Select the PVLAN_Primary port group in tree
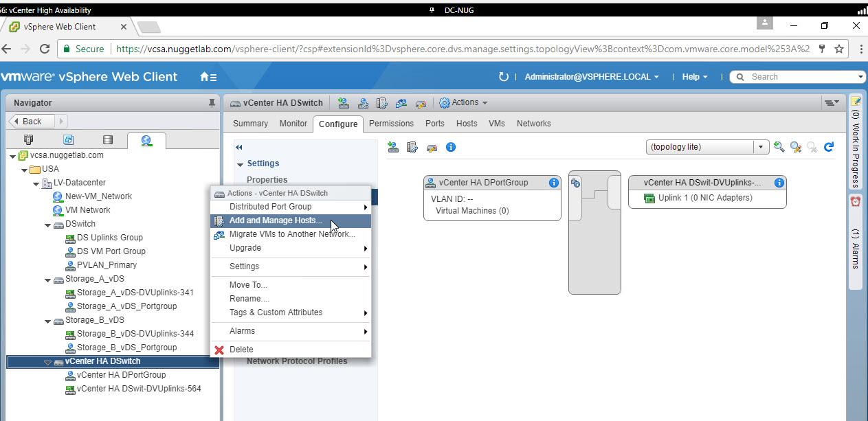The height and width of the screenshot is (421, 868). pyautogui.click(x=106, y=265)
